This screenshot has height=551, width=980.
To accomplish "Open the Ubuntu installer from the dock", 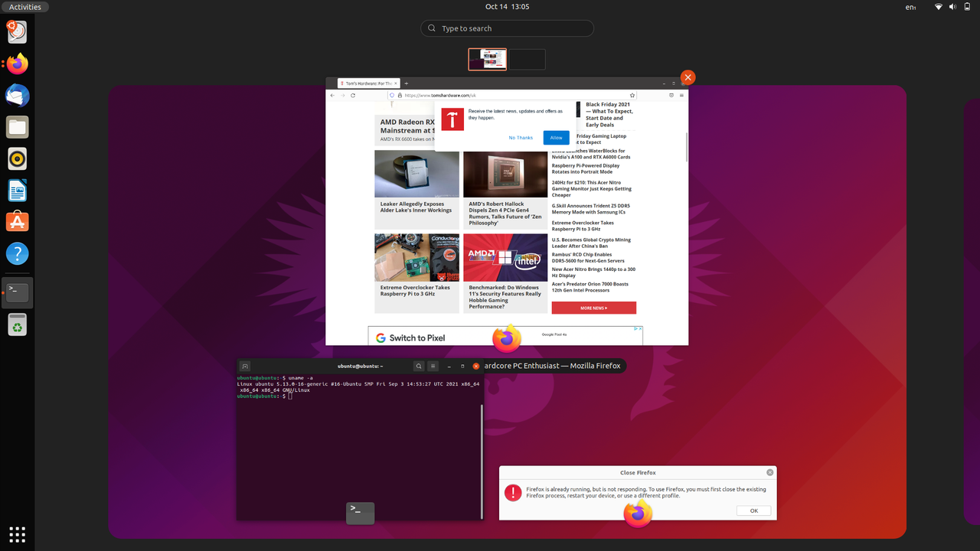I will point(17,31).
